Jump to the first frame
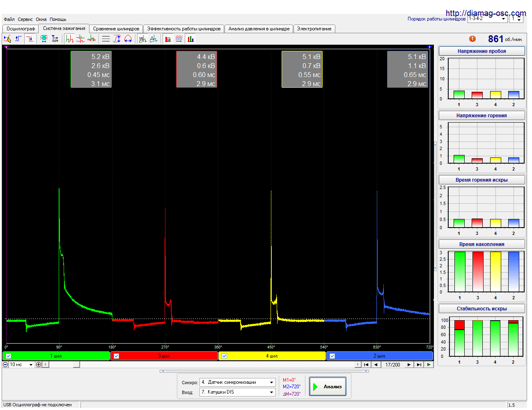Image resolution: width=532 pixels, height=410 pixels. coord(366,364)
